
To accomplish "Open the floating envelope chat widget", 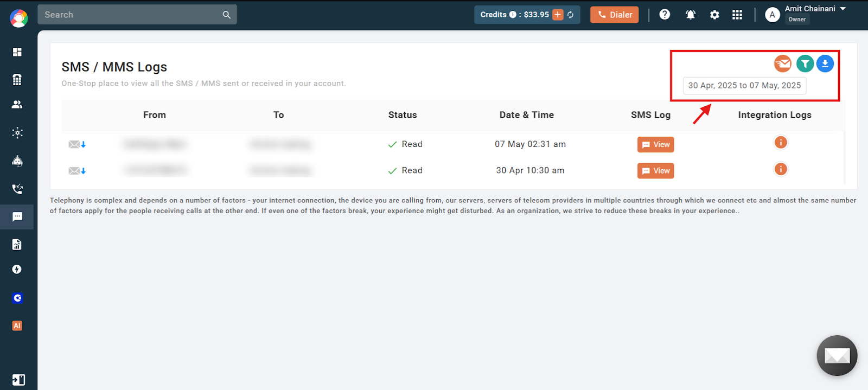I will click(837, 356).
